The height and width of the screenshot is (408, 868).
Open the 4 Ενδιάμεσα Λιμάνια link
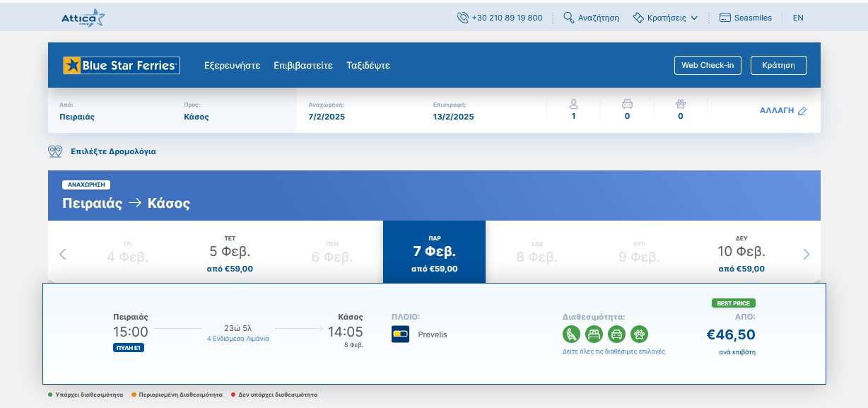[237, 339]
